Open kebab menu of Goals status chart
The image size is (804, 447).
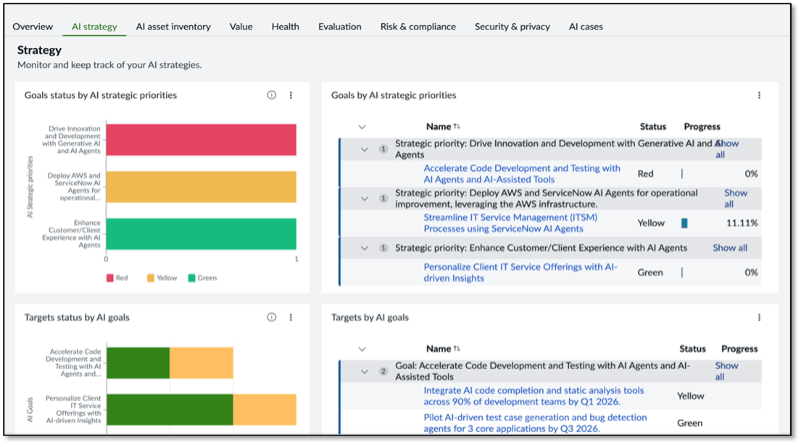pyautogui.click(x=291, y=95)
